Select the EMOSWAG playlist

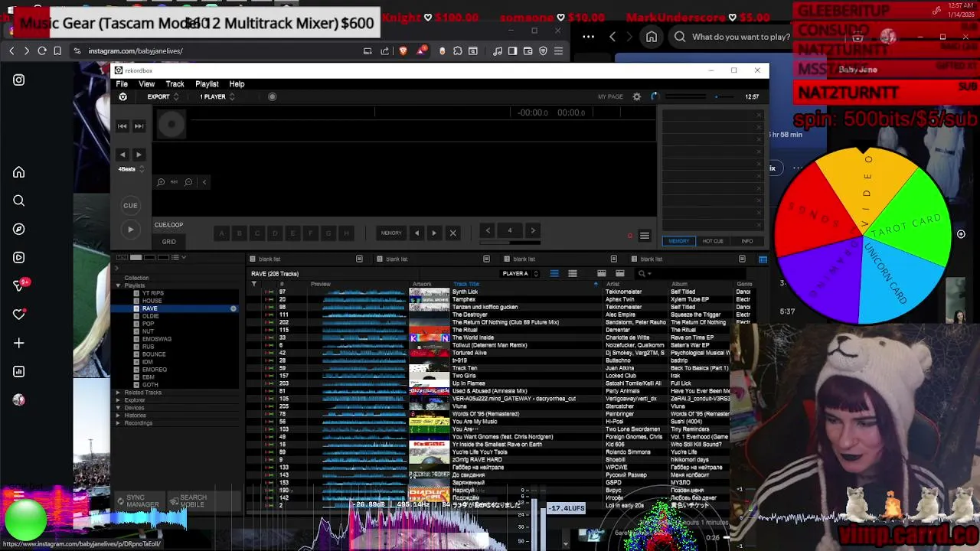click(156, 339)
